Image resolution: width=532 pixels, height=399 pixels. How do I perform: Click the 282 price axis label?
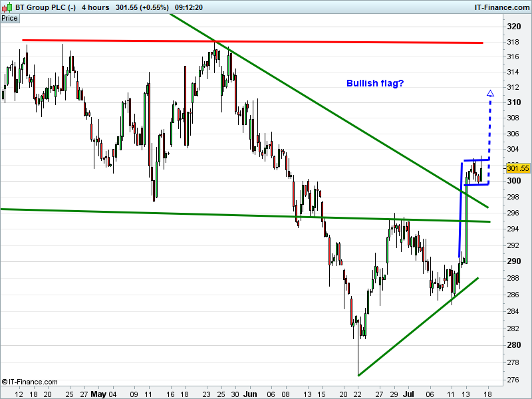[513, 329]
